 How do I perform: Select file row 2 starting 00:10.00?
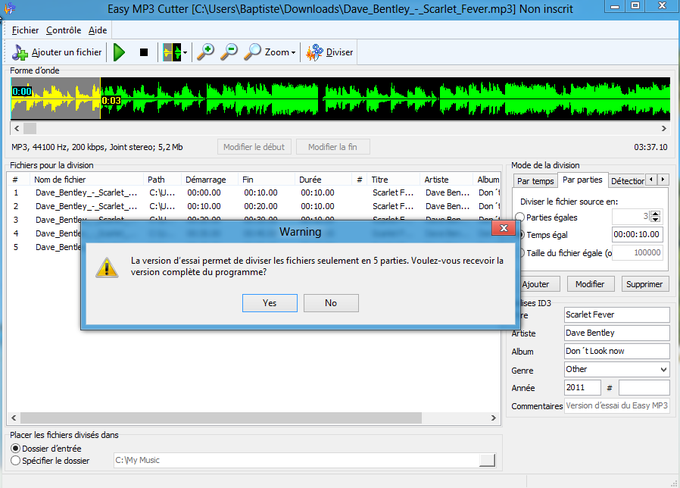click(254, 206)
